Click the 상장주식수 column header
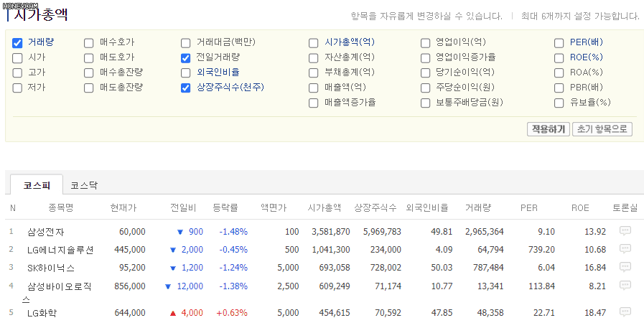This screenshot has width=644, height=328. tap(375, 208)
